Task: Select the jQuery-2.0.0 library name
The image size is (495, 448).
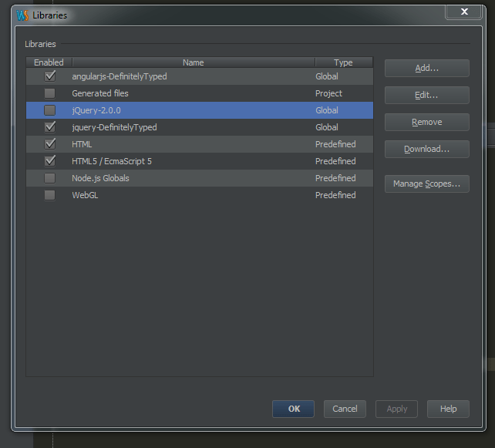Action: pyautogui.click(x=96, y=110)
